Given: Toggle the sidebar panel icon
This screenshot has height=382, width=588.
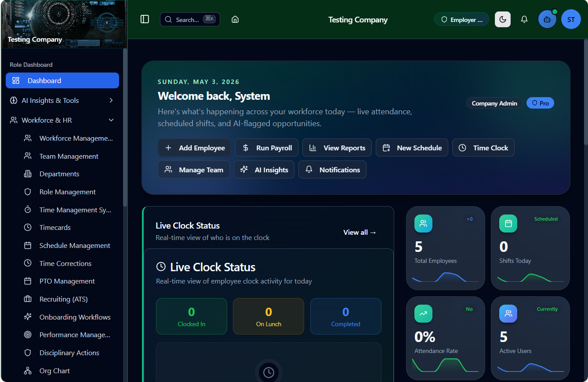Looking at the screenshot, I should point(145,19).
